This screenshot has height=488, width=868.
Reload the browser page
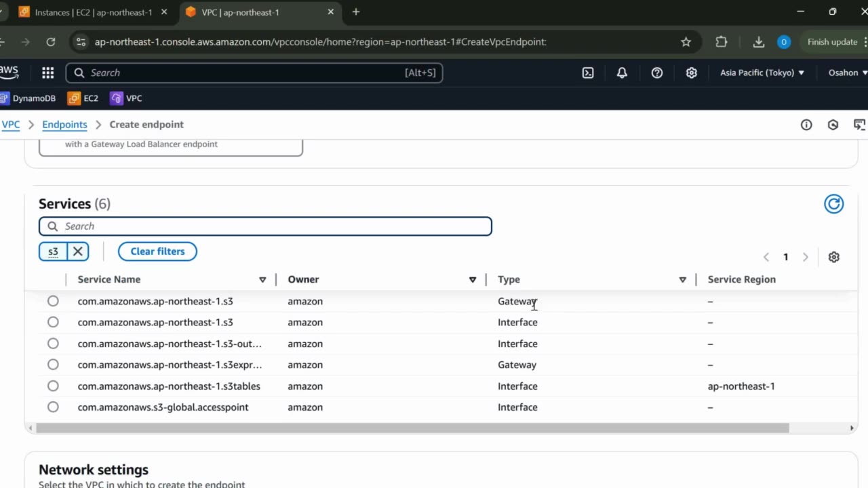[x=50, y=42]
